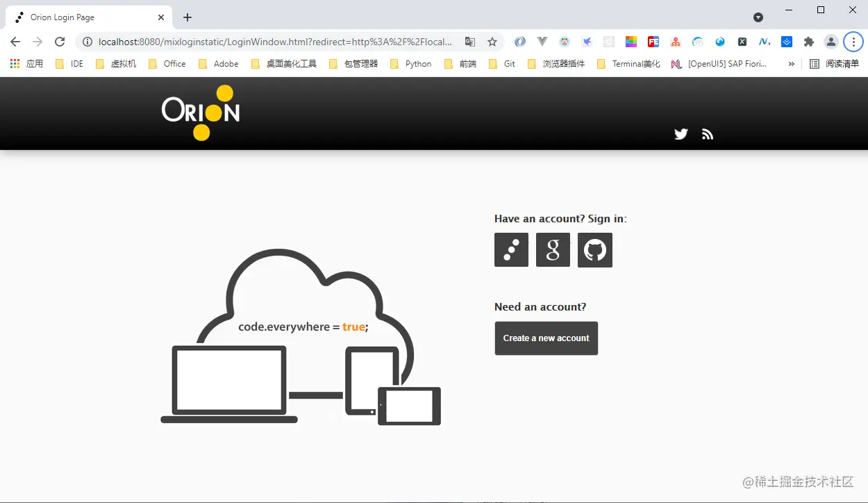868x503 pixels.
Task: Click the red sitemap extension icon
Action: click(x=676, y=42)
